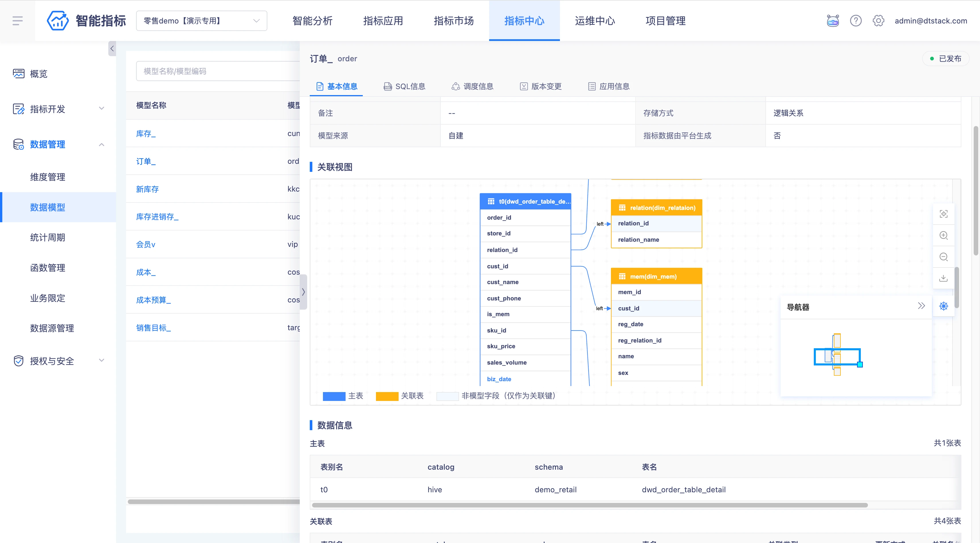Image resolution: width=980 pixels, height=543 pixels.
Task: Click the cust_id field in mem table
Action: click(x=656, y=308)
